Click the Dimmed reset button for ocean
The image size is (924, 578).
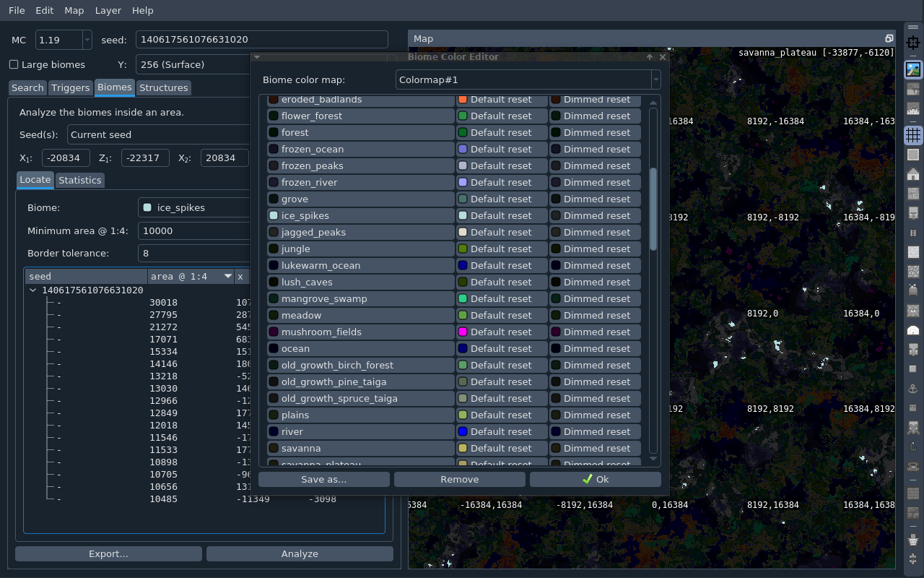click(595, 348)
